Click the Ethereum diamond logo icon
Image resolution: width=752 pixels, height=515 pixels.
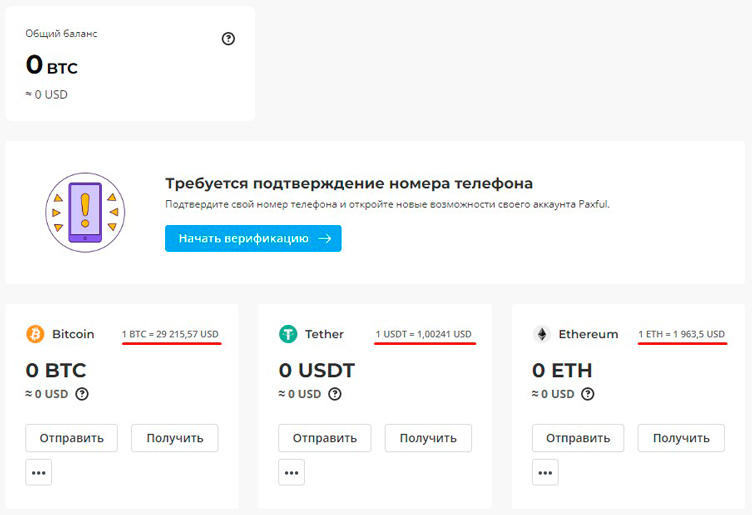pyautogui.click(x=542, y=334)
